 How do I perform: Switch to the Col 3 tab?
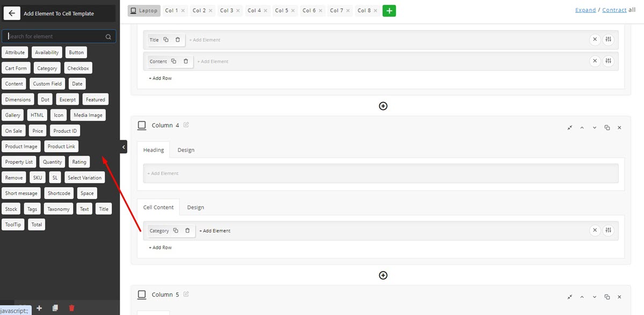(227, 11)
